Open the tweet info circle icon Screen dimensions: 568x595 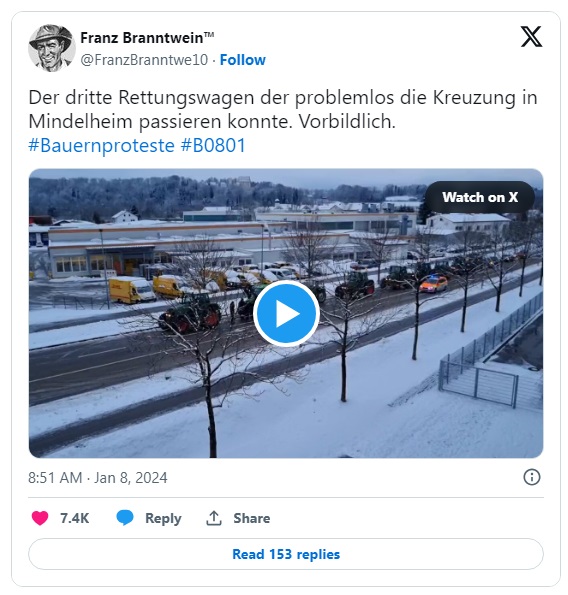(x=532, y=477)
